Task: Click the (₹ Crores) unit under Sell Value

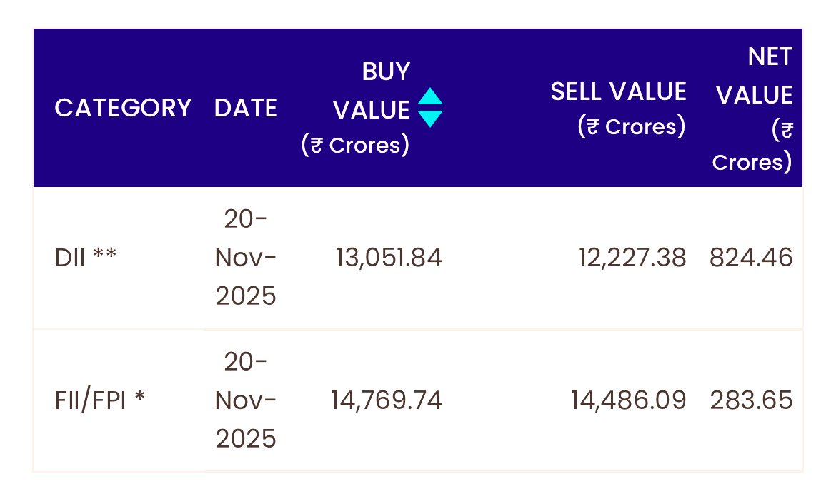Action: point(632,126)
